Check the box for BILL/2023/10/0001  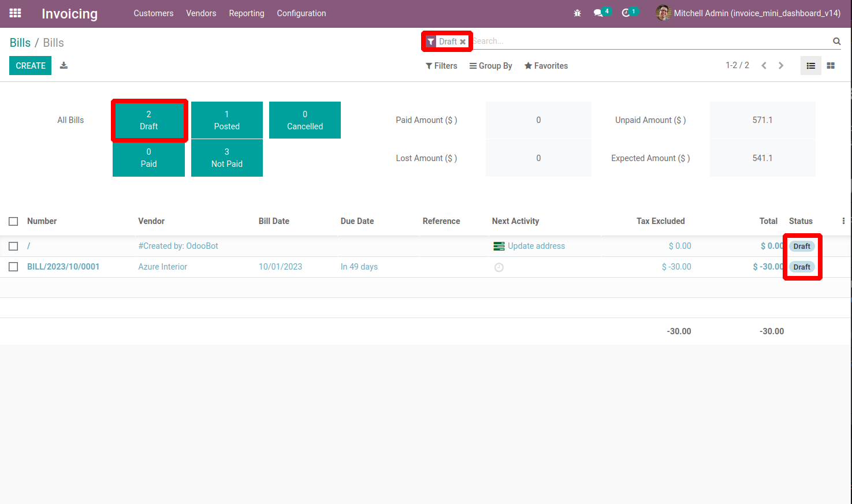[x=13, y=267]
